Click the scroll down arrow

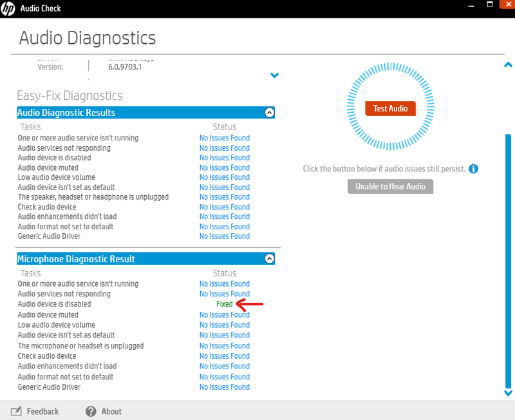(508, 392)
